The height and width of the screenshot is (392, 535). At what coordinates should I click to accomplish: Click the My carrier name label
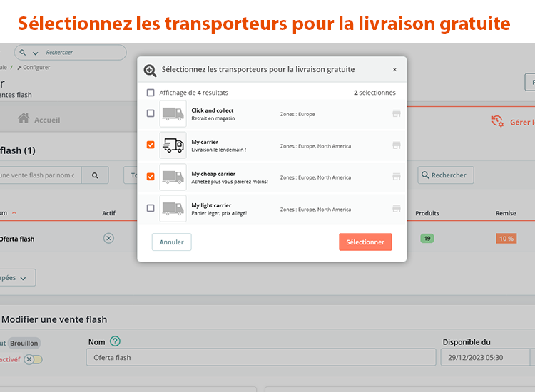click(x=205, y=142)
